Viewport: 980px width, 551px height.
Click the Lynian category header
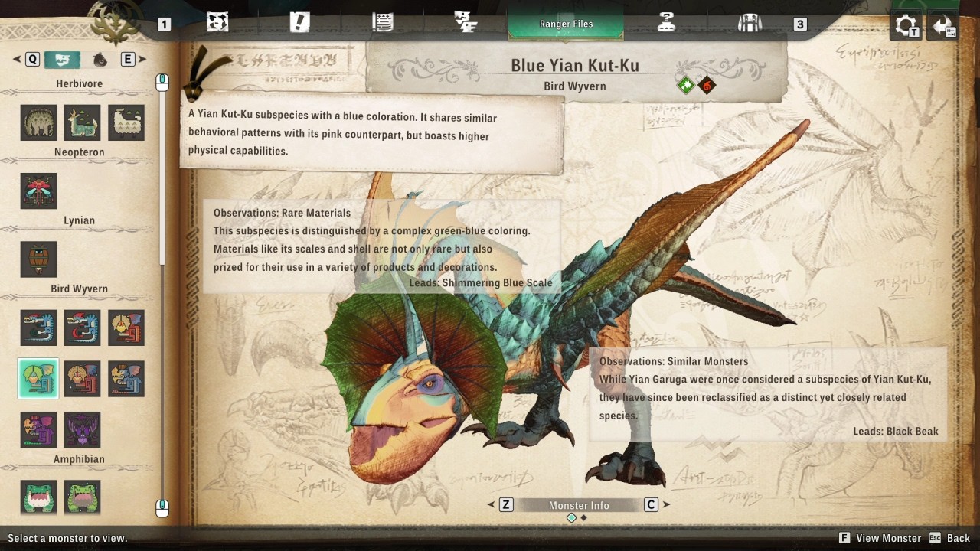[79, 220]
